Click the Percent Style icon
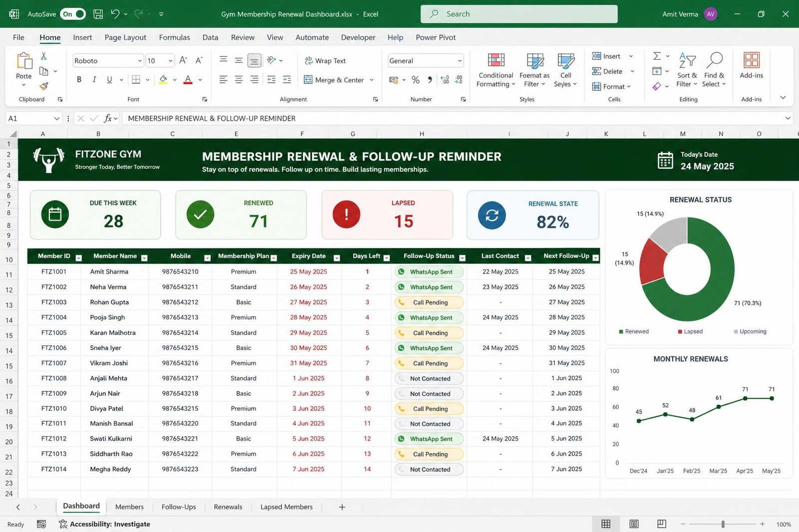Screen dimensions: 799x532 [x=415, y=79]
